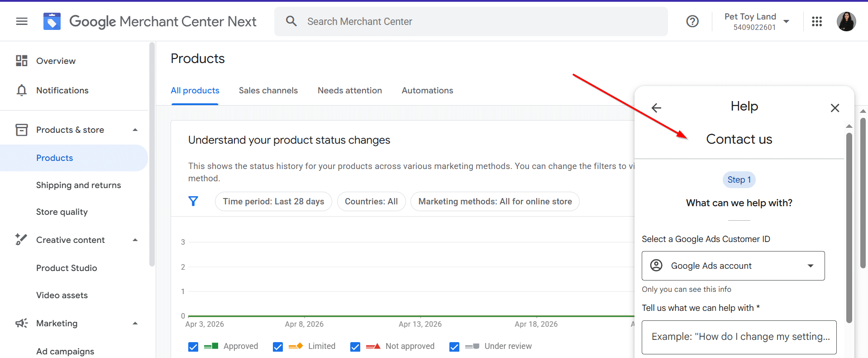868x358 pixels.
Task: Go back using Help panel arrow
Action: (656, 108)
